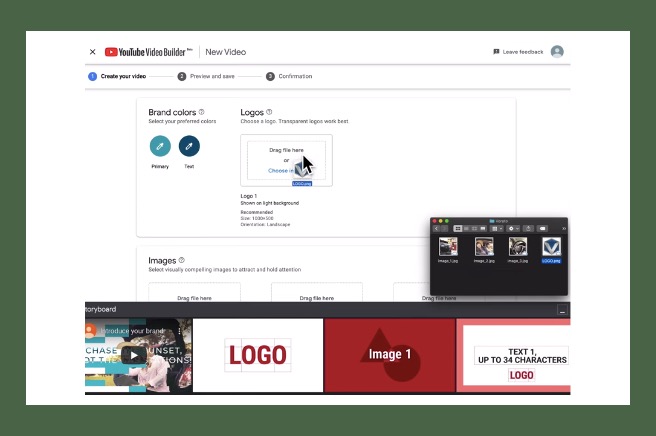Minimize the Storyboard panel

[x=562, y=310]
